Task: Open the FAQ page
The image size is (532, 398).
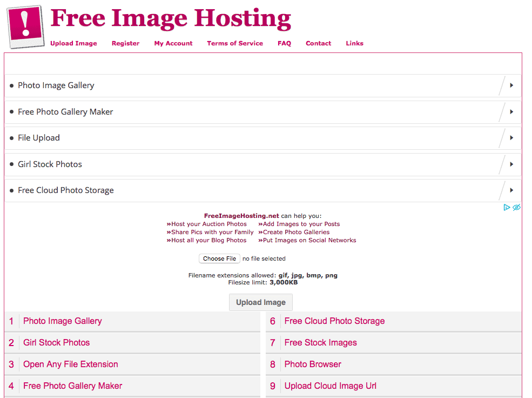Action: point(284,43)
